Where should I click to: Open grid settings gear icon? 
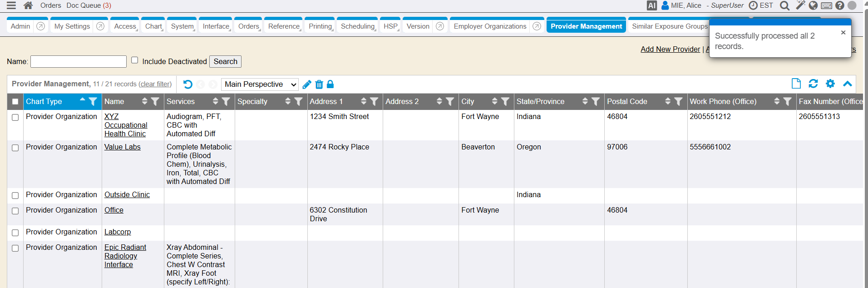(830, 84)
